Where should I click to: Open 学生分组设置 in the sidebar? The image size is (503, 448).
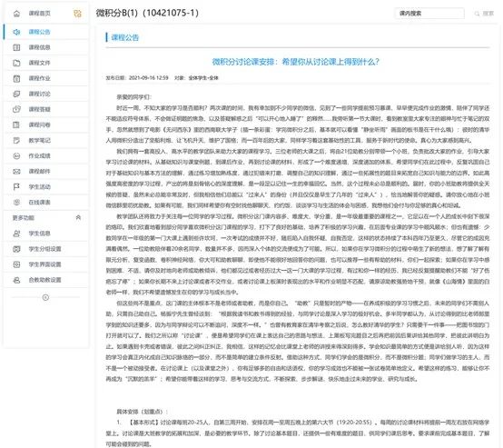44,249
